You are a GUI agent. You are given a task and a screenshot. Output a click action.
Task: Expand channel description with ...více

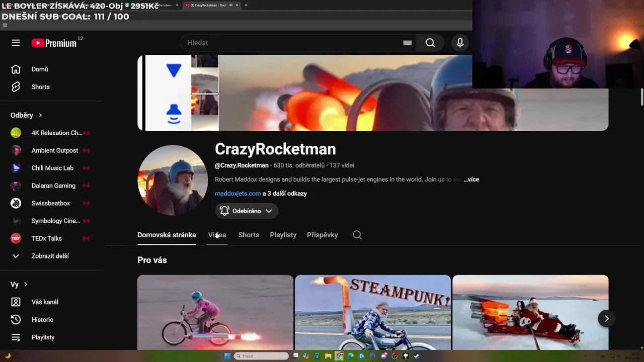[x=471, y=179]
